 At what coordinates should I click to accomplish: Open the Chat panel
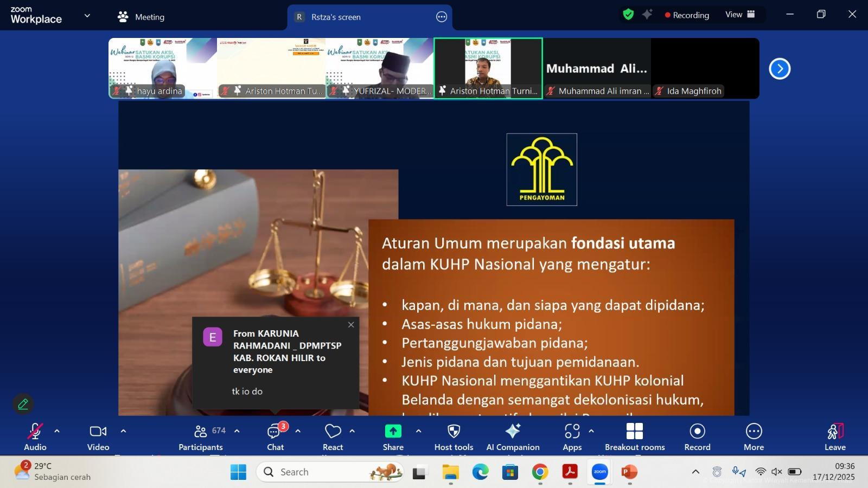[275, 436]
